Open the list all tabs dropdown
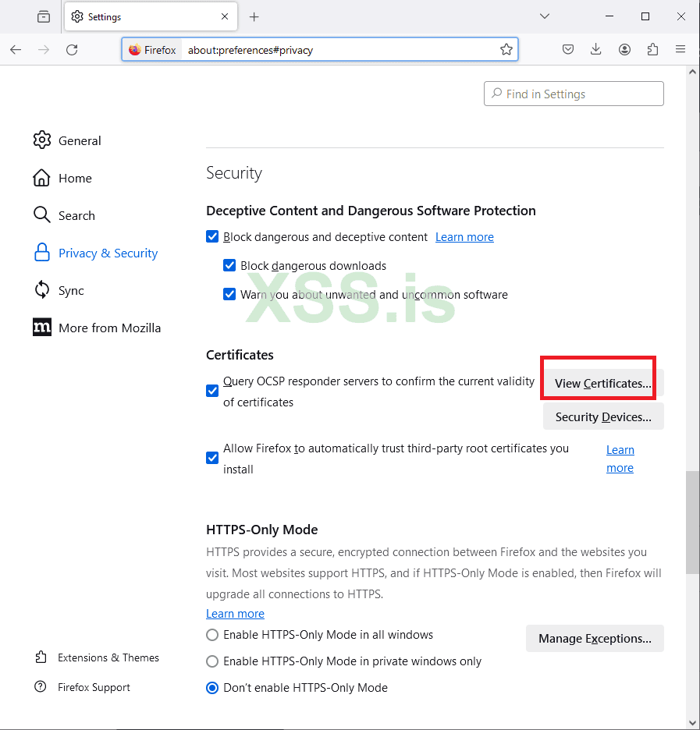 coord(545,16)
